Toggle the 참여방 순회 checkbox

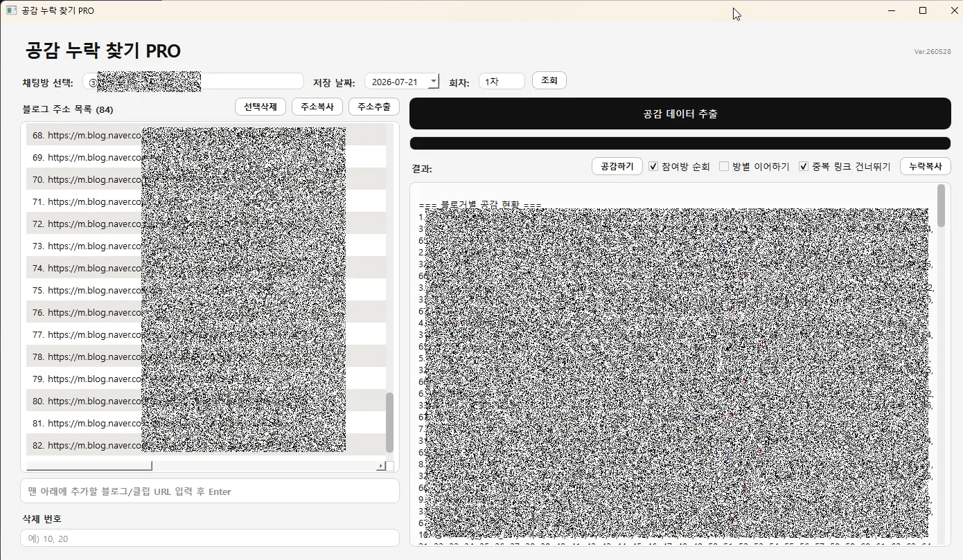click(x=653, y=166)
